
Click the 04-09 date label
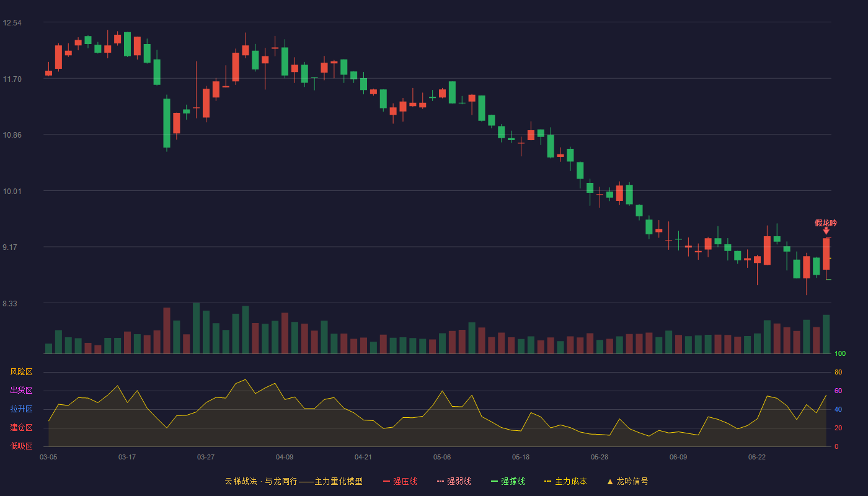pyautogui.click(x=285, y=457)
